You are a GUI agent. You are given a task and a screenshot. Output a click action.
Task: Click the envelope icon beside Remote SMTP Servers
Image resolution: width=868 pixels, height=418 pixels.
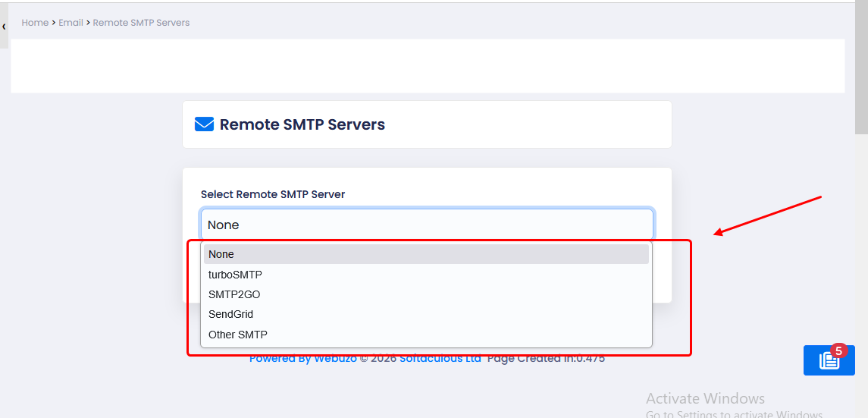coord(204,124)
